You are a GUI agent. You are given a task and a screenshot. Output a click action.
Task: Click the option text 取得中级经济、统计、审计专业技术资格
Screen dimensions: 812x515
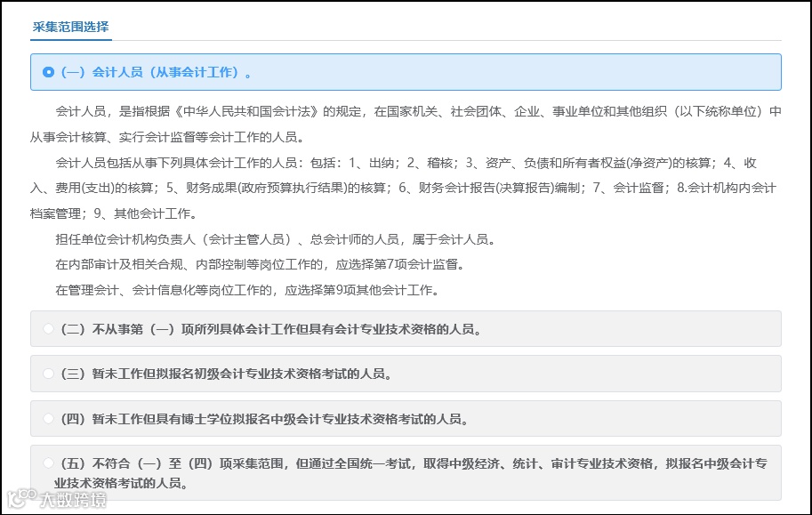coord(538,463)
